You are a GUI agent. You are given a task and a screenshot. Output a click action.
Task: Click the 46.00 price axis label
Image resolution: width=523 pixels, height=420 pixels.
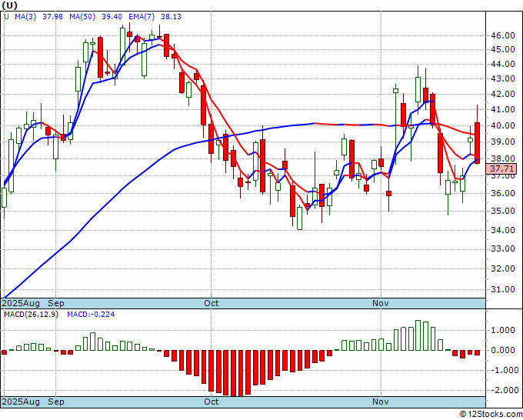503,35
